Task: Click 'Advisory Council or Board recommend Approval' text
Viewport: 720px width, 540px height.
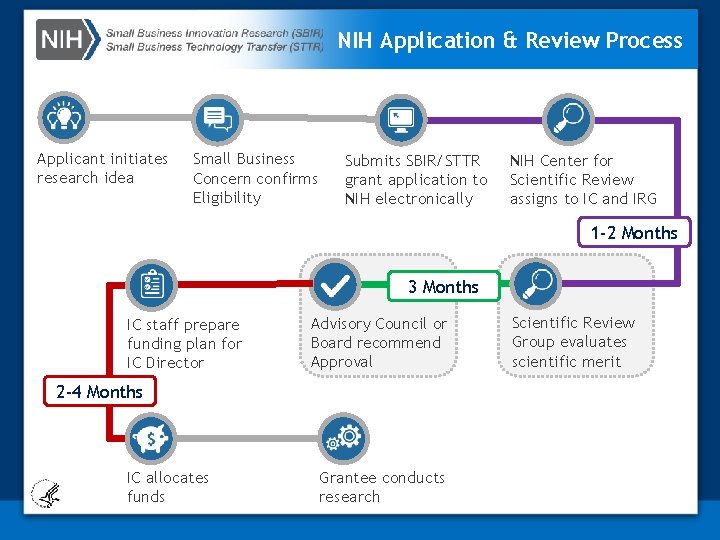Action: coord(379,343)
